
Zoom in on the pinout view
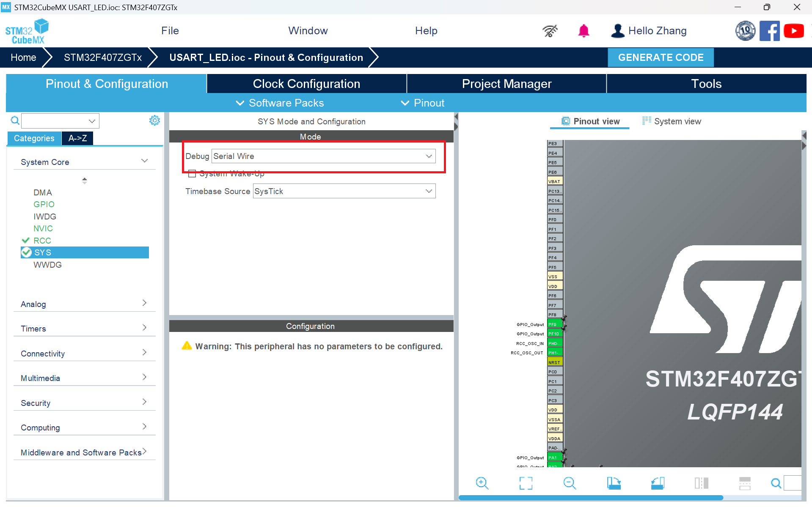[482, 483]
